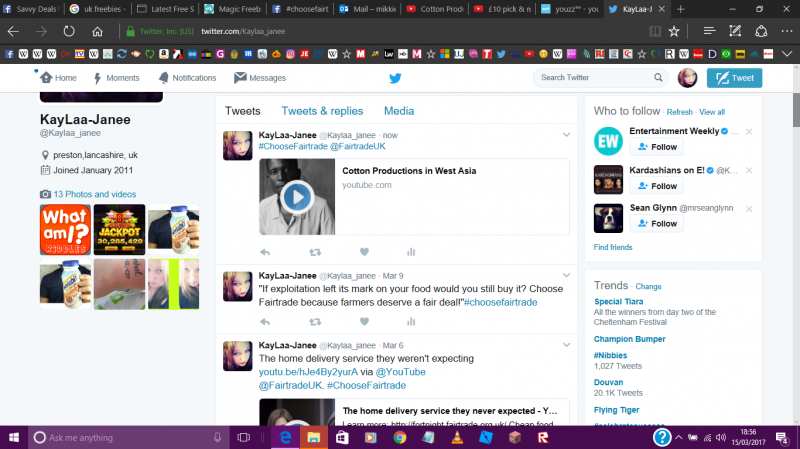
Task: Reply to the Cotton Productions tweet
Action: [x=265, y=252]
